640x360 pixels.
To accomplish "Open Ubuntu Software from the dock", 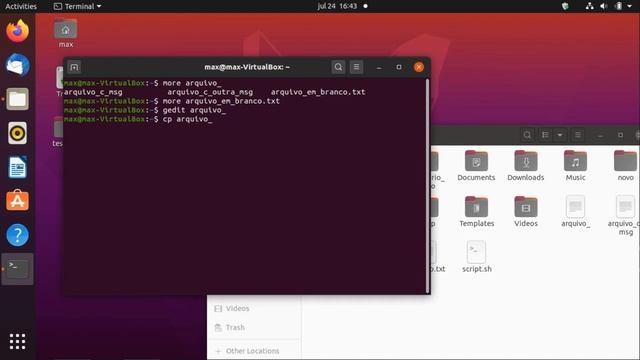I will [18, 201].
